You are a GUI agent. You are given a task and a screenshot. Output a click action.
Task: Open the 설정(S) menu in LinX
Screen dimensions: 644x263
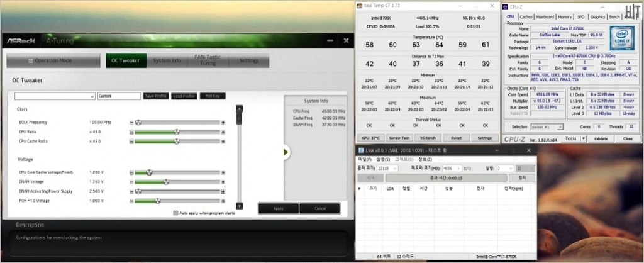[383, 159]
